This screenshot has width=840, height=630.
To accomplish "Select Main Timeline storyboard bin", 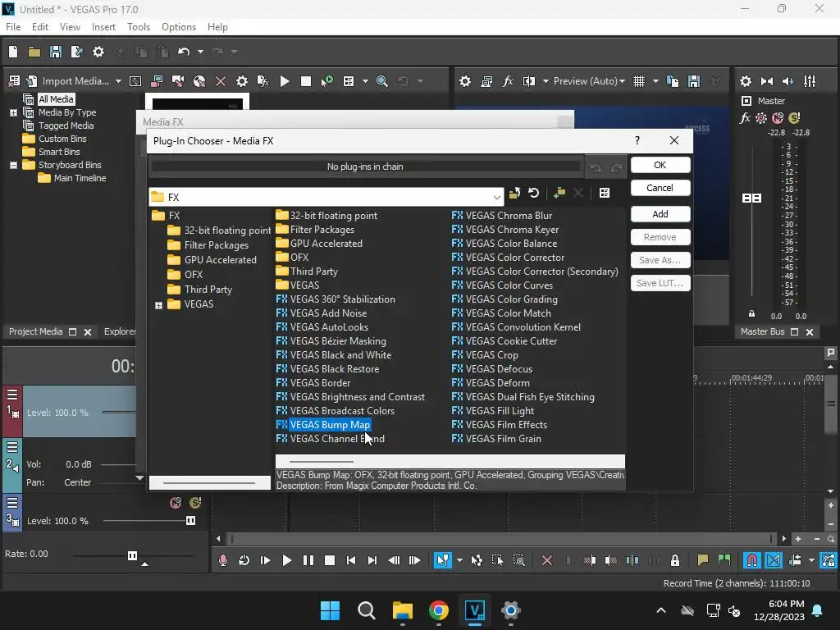I will click(x=80, y=178).
